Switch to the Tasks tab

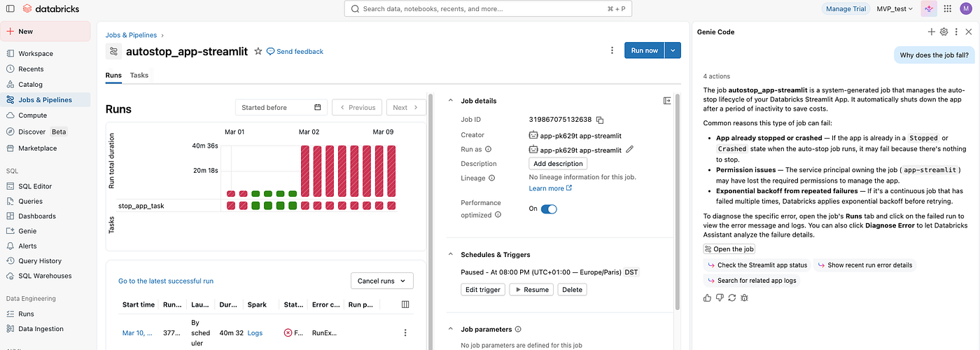[x=139, y=75]
